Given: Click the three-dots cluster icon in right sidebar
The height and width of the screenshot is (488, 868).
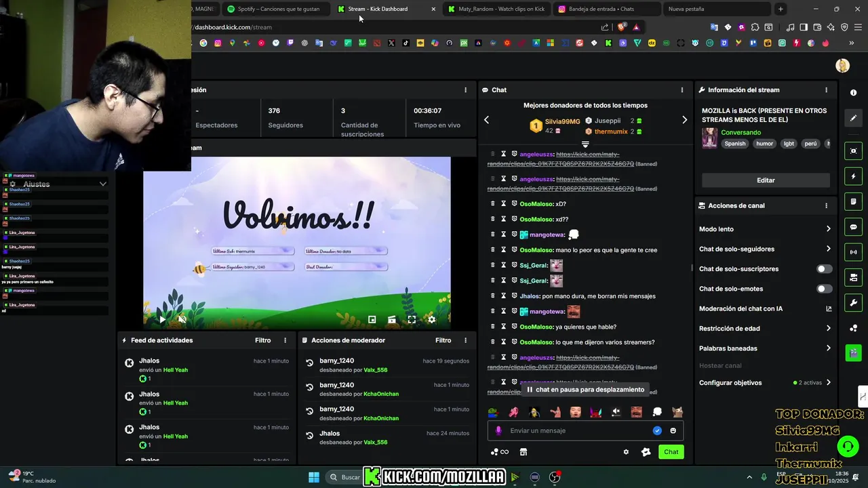Looking at the screenshot, I should pos(853,328).
